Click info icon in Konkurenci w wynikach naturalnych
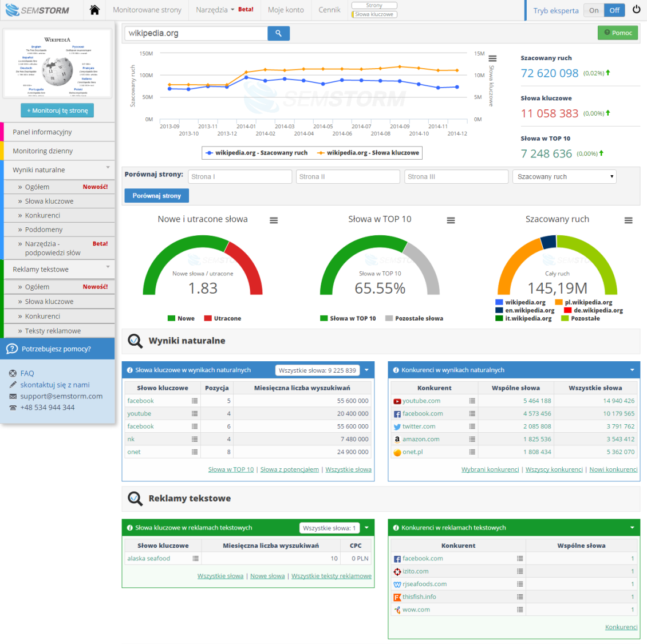 pos(396,370)
